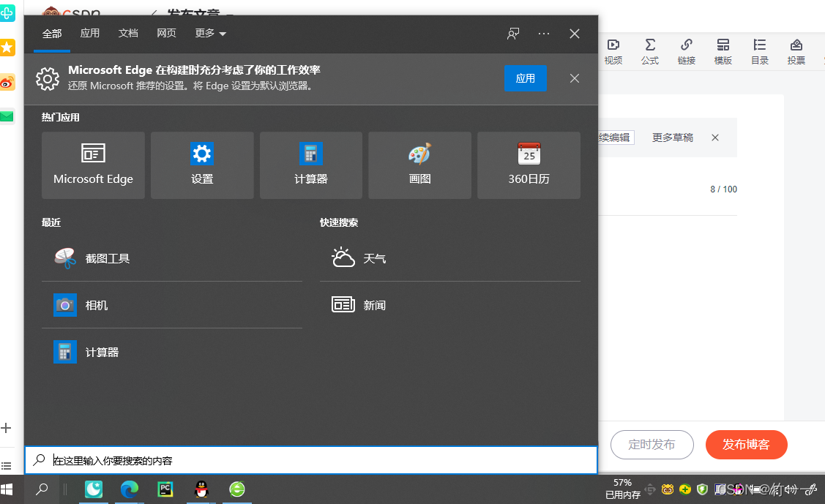
Task: Insert 链接 via CSDN editor toolbar
Action: click(x=686, y=51)
